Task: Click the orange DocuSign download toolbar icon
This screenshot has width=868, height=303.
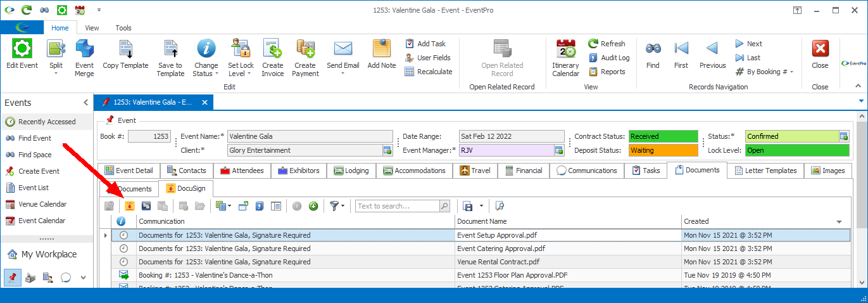Action: pyautogui.click(x=130, y=206)
